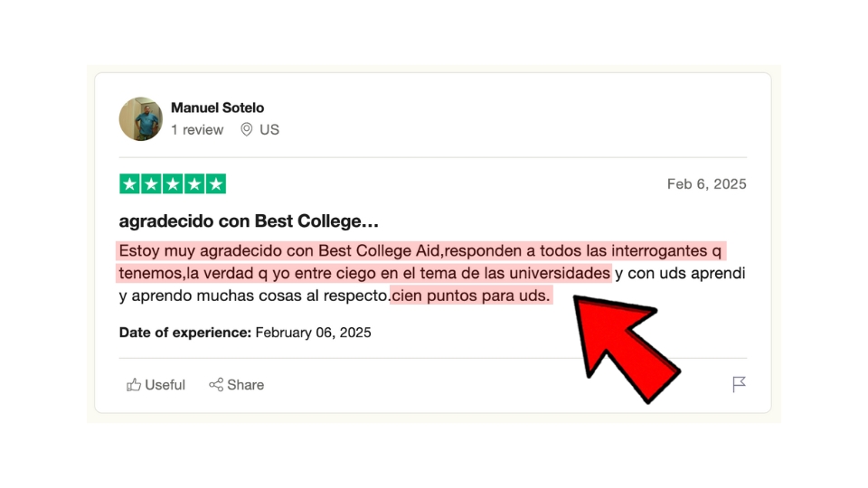Click the location pin icon beside US

(246, 129)
